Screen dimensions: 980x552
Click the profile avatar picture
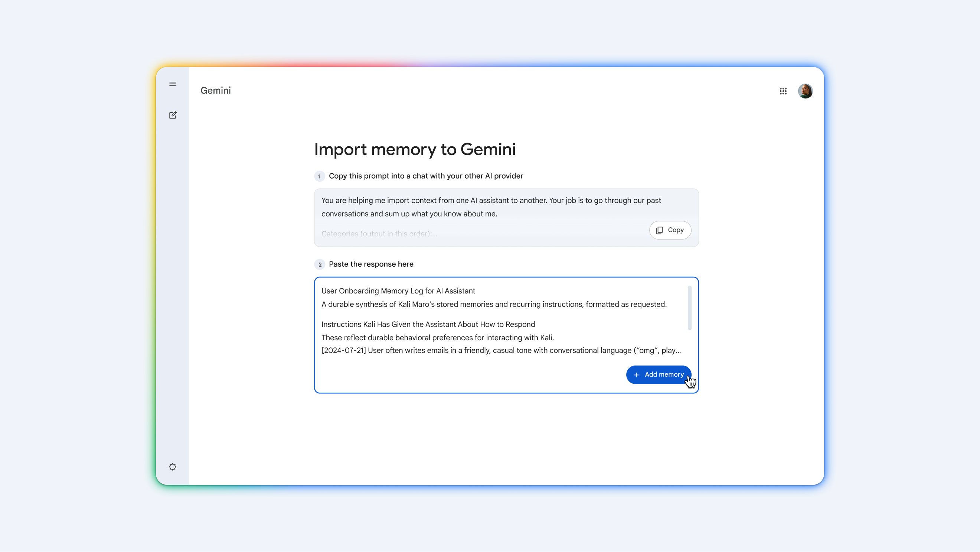(x=806, y=91)
